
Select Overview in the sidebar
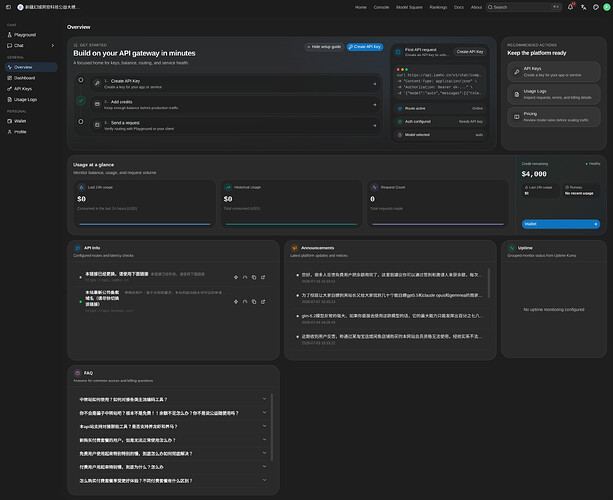[x=31, y=67]
